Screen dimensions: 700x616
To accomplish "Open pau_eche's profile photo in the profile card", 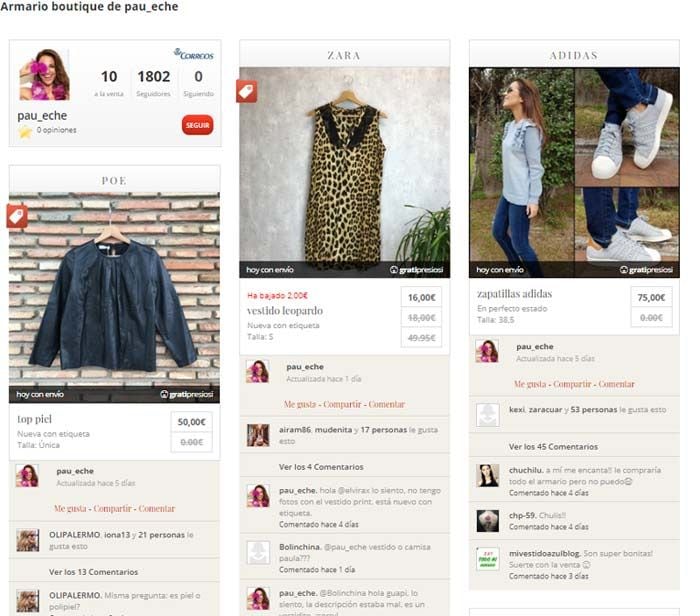I will tap(45, 75).
